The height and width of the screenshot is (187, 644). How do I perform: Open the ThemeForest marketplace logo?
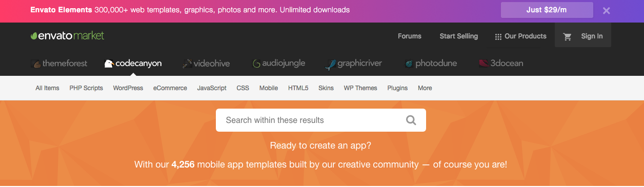58,64
